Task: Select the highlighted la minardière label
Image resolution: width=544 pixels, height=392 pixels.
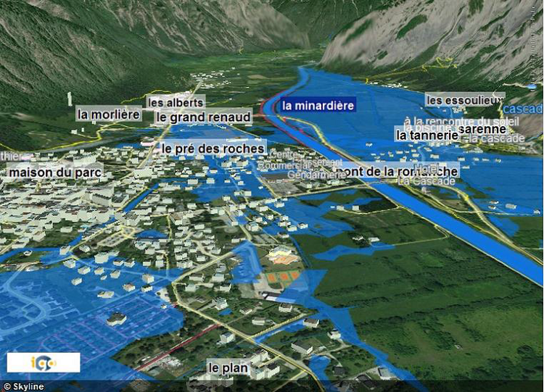Action: [x=318, y=105]
